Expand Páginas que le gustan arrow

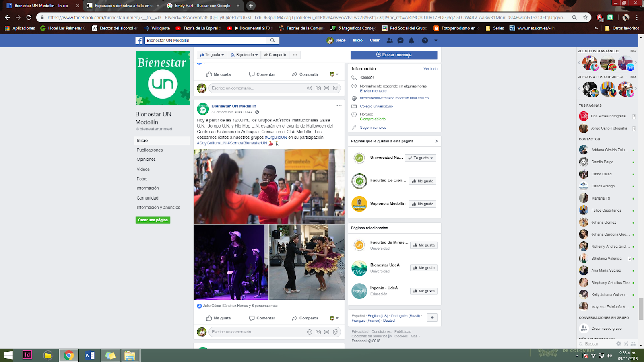pos(436,141)
